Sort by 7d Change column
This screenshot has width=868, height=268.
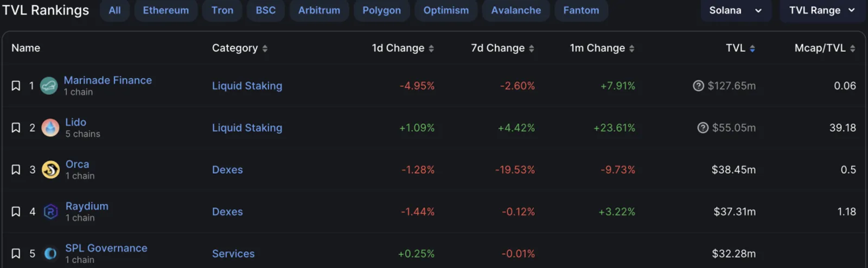[502, 48]
